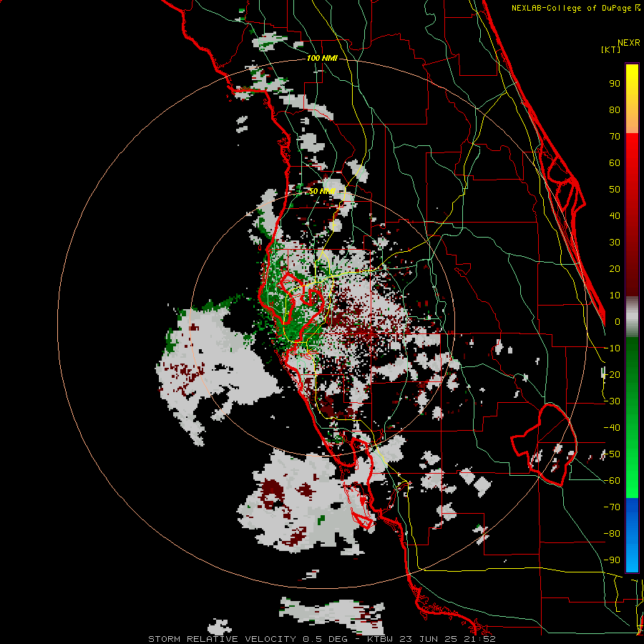Click the -30 value on the velocity scale
This screenshot has width=644, height=644.
pyautogui.click(x=612, y=401)
